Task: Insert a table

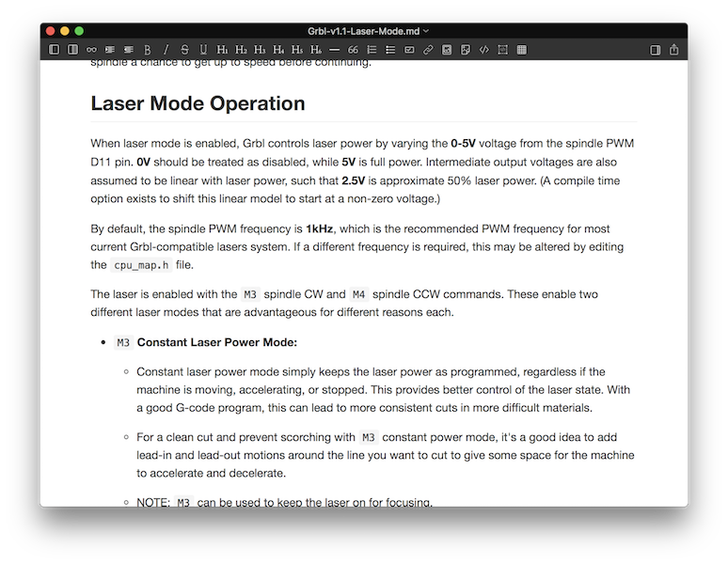Action: (x=522, y=50)
